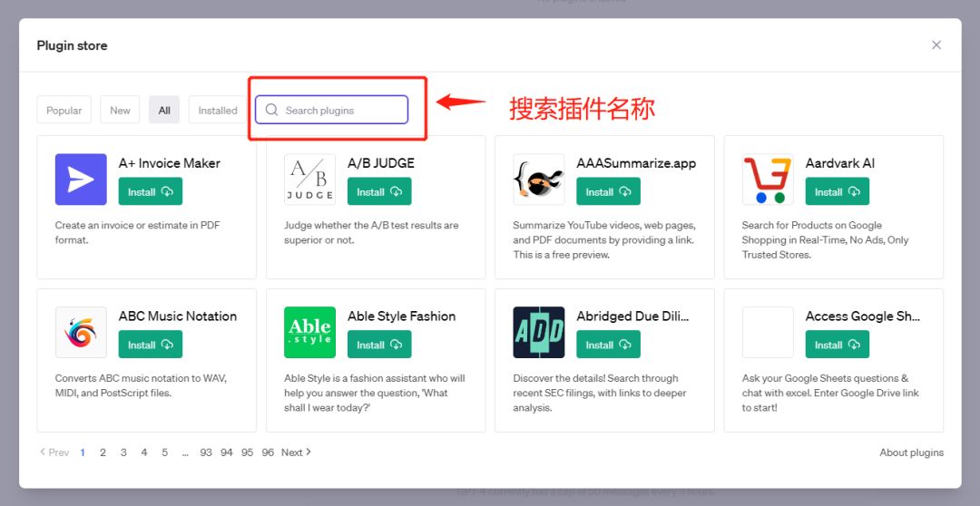Show the Installed plugins tab

click(x=218, y=110)
